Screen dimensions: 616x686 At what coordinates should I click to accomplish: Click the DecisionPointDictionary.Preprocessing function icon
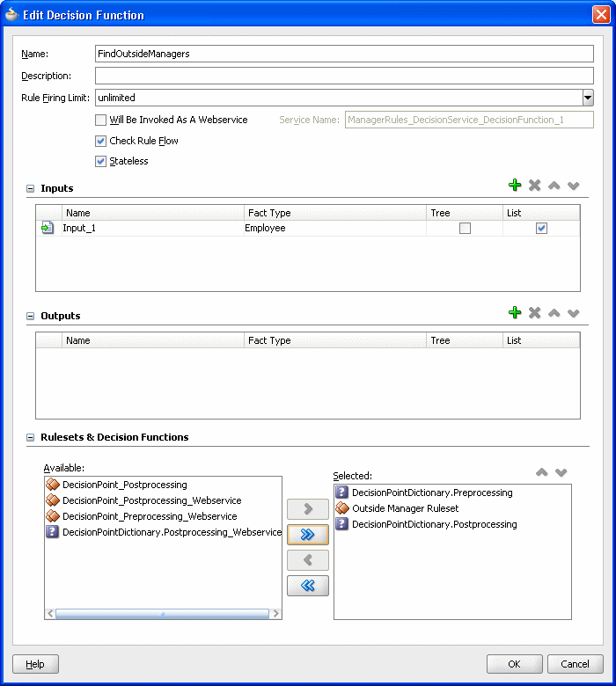(342, 493)
